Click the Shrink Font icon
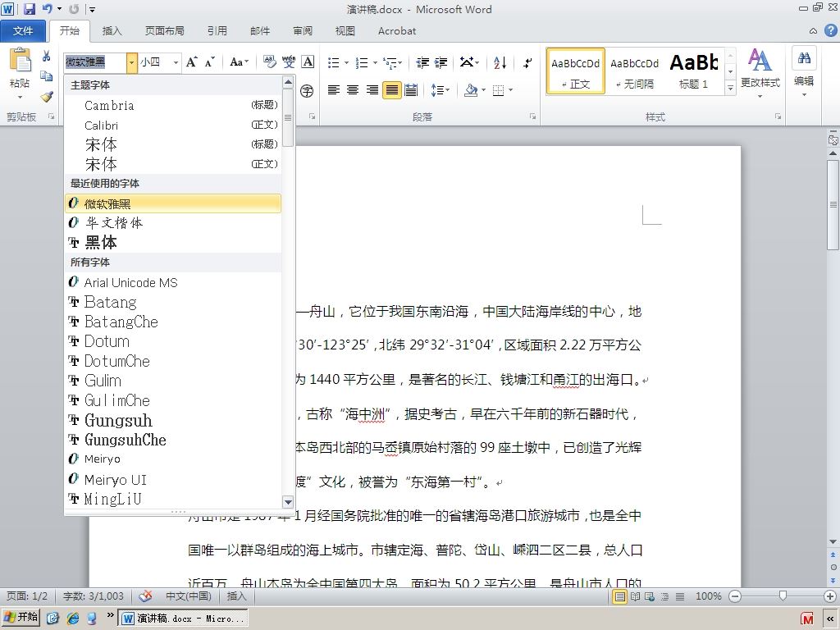 (x=210, y=62)
